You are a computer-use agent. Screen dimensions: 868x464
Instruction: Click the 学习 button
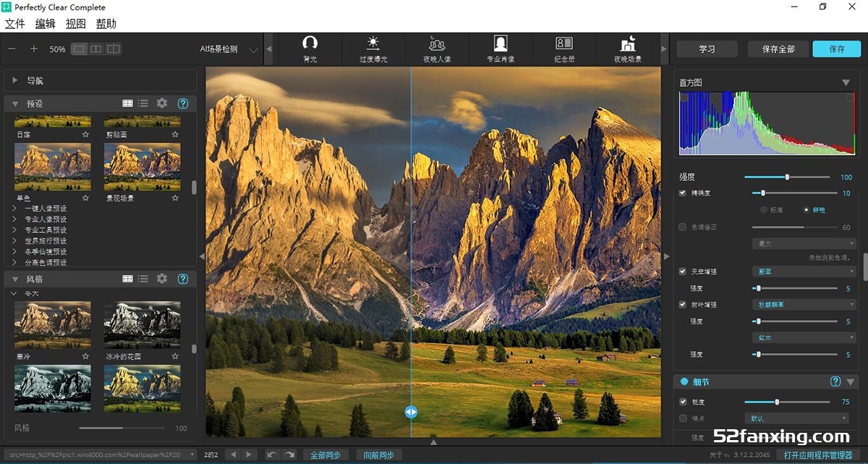coord(707,49)
